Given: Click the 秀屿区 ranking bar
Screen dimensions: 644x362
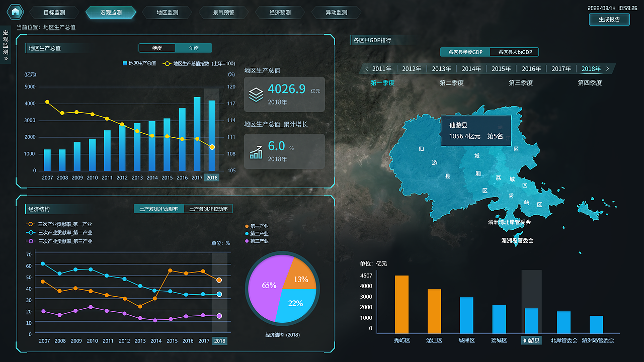Looking at the screenshot, I should [401, 304].
